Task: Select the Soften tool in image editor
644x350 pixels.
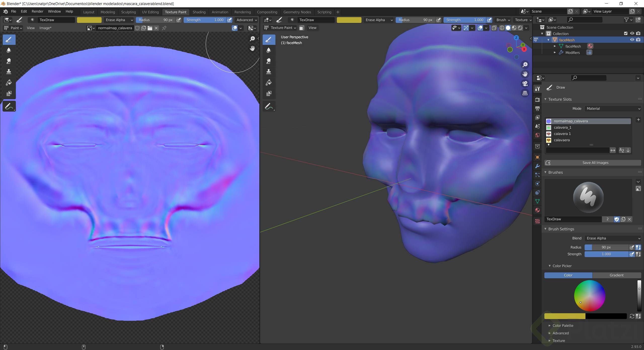Action: (x=9, y=50)
